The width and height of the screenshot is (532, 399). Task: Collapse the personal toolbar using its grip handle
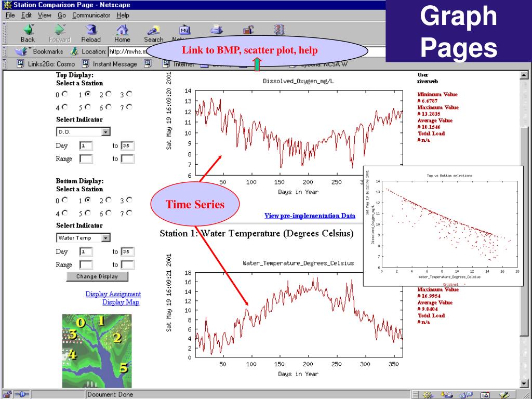click(x=4, y=64)
